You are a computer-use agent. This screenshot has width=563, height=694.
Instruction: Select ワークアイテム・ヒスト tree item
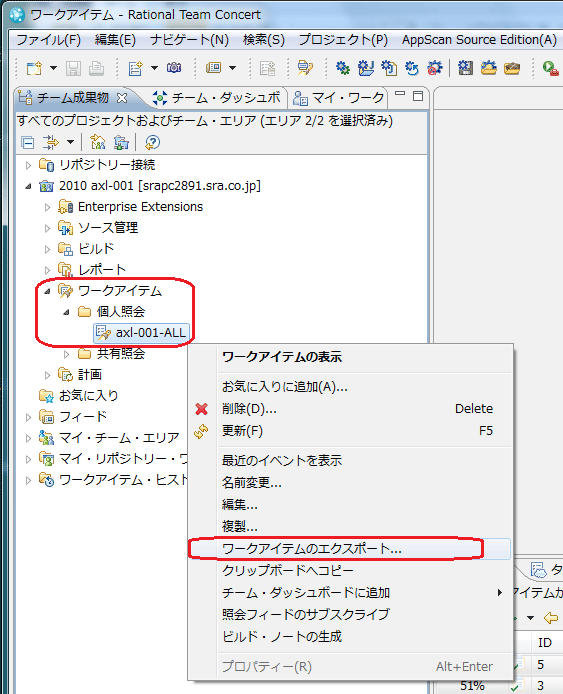[x=113, y=480]
